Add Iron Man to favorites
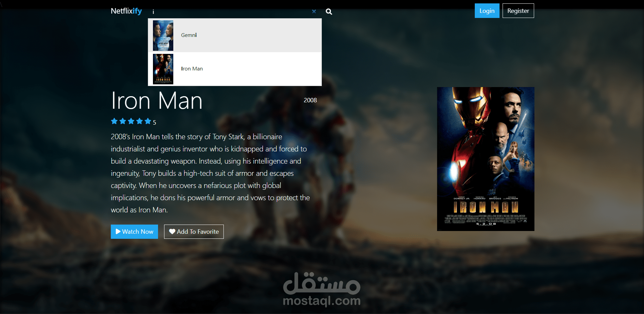This screenshot has height=314, width=644. point(194,232)
